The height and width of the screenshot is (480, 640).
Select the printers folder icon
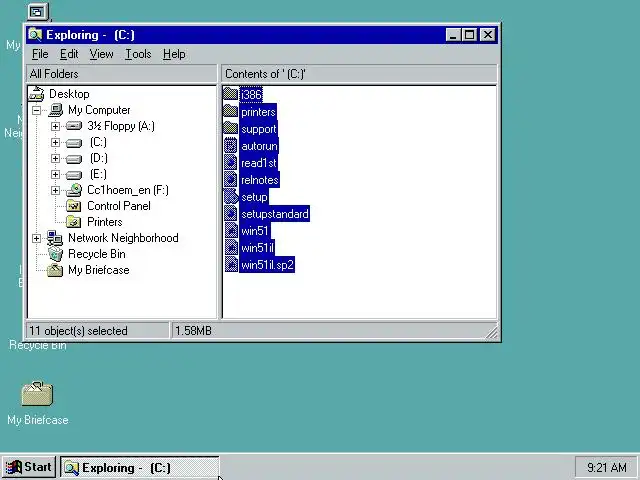point(231,111)
